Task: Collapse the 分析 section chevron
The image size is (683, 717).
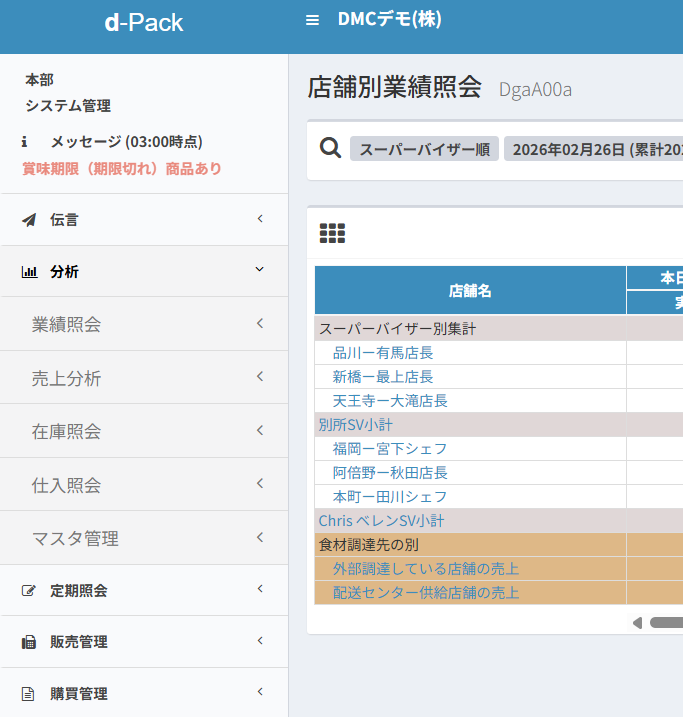Action: 260,270
